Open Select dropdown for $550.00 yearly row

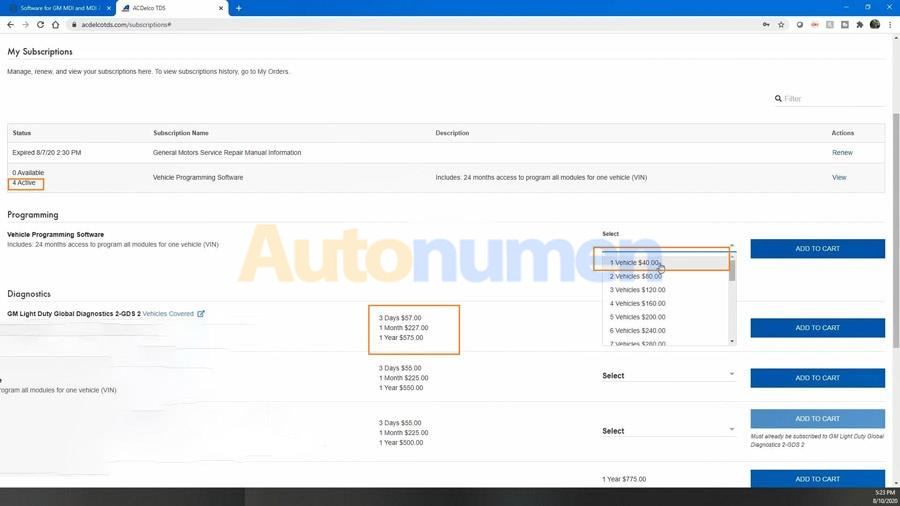pyautogui.click(x=669, y=376)
